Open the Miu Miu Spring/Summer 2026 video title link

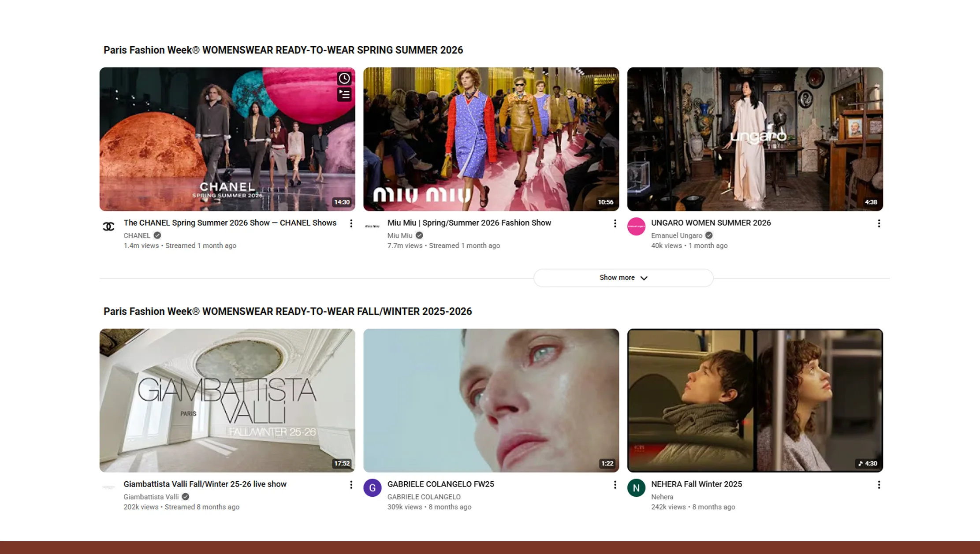click(469, 223)
